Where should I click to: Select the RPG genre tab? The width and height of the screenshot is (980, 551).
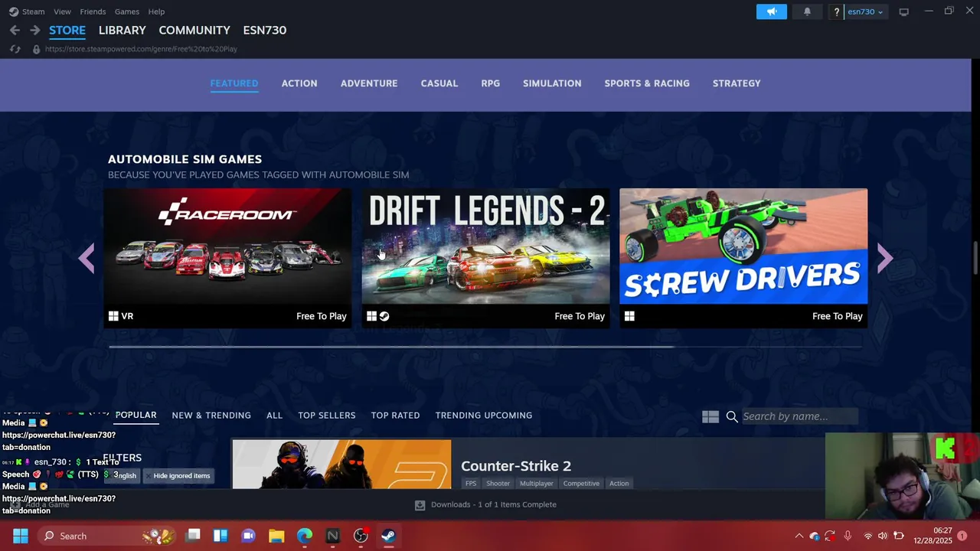491,83
